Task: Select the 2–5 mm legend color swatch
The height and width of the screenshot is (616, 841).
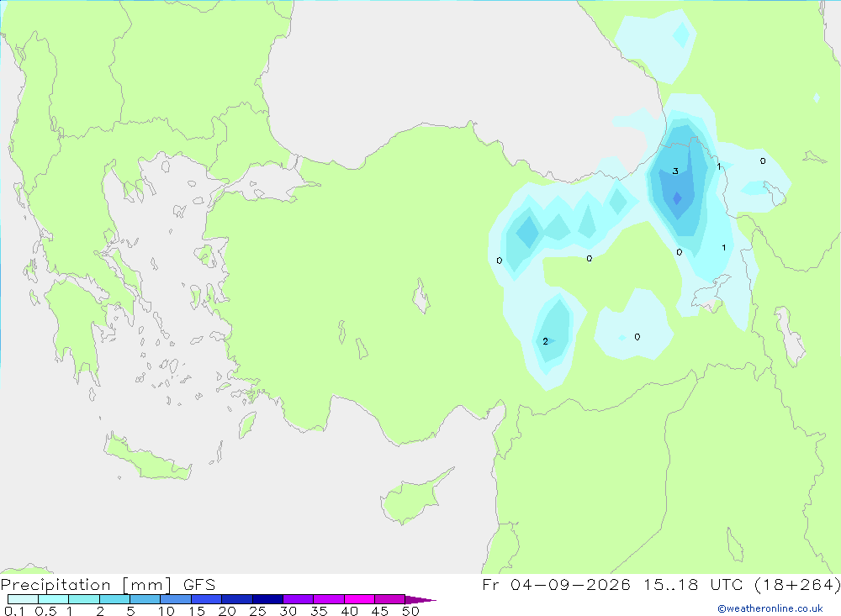Action: click(x=114, y=599)
